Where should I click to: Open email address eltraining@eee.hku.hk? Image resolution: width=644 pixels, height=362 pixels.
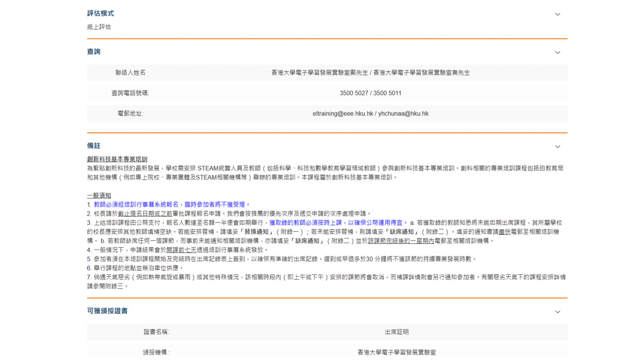point(342,113)
